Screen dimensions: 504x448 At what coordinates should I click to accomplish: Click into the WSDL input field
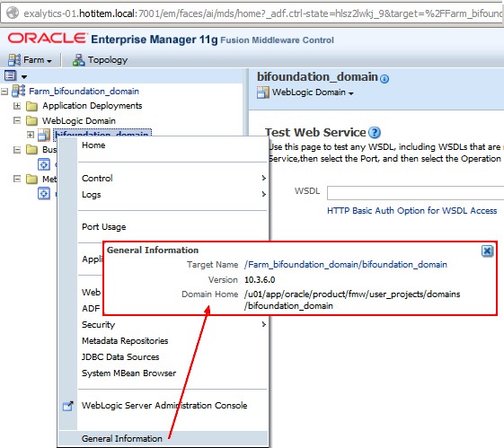pyautogui.click(x=416, y=193)
